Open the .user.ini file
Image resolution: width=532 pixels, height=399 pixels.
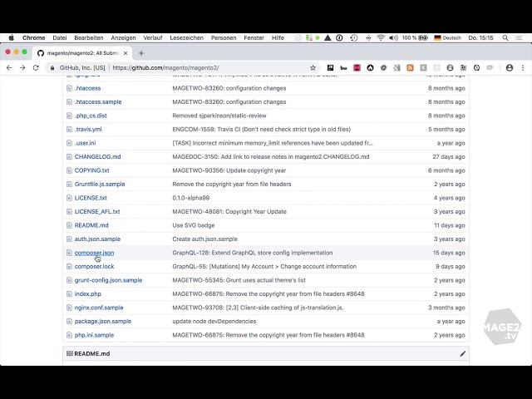click(85, 143)
